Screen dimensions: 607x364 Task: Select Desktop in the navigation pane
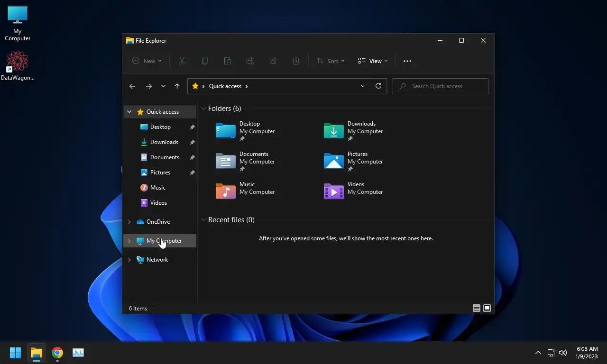[x=160, y=127]
